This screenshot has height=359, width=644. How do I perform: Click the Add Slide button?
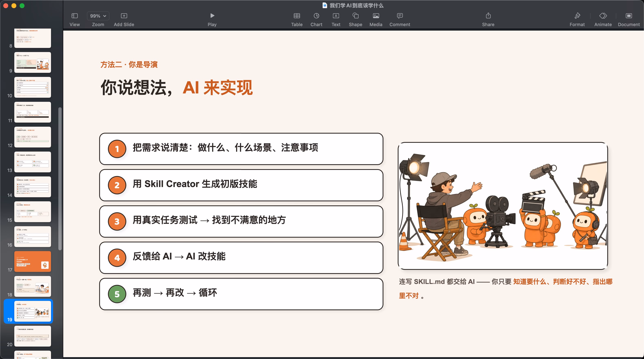coord(124,20)
